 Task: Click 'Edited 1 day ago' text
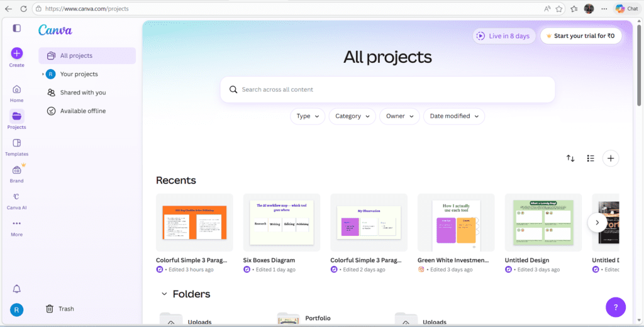coord(275,270)
